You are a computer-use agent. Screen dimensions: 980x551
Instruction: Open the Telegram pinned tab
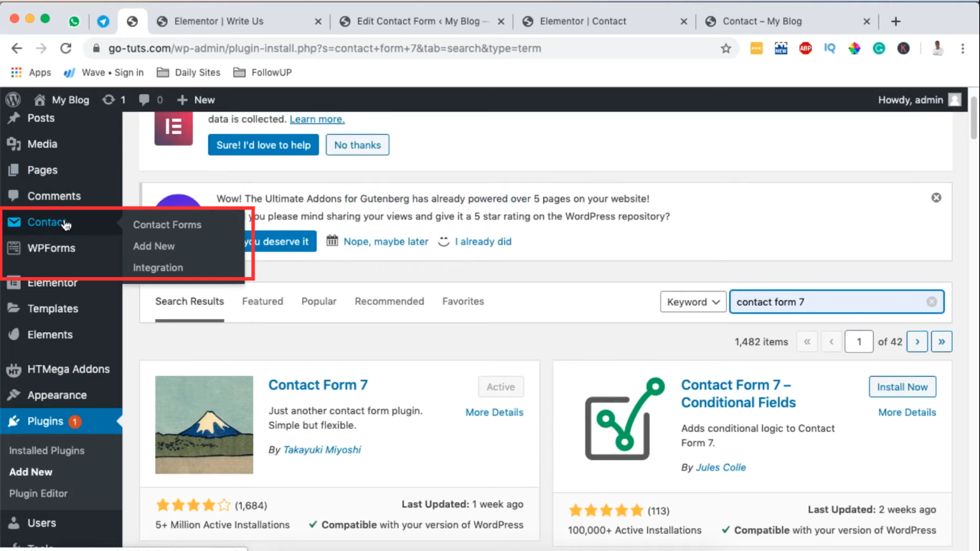103,22
